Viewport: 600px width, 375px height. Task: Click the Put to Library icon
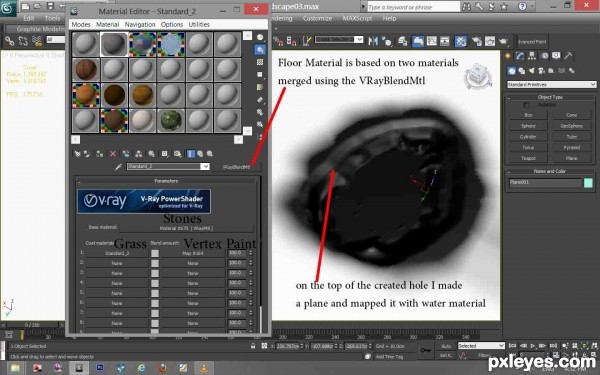tap(152, 154)
